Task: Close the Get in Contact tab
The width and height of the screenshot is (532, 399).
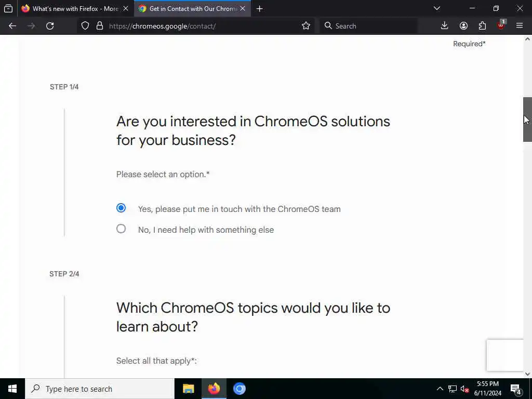Action: pyautogui.click(x=243, y=8)
